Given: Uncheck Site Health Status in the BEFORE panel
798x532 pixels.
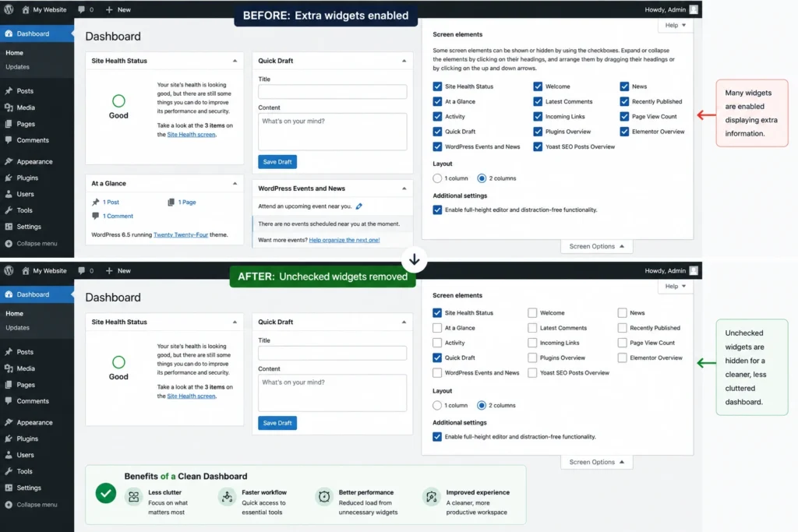Looking at the screenshot, I should click(x=437, y=86).
